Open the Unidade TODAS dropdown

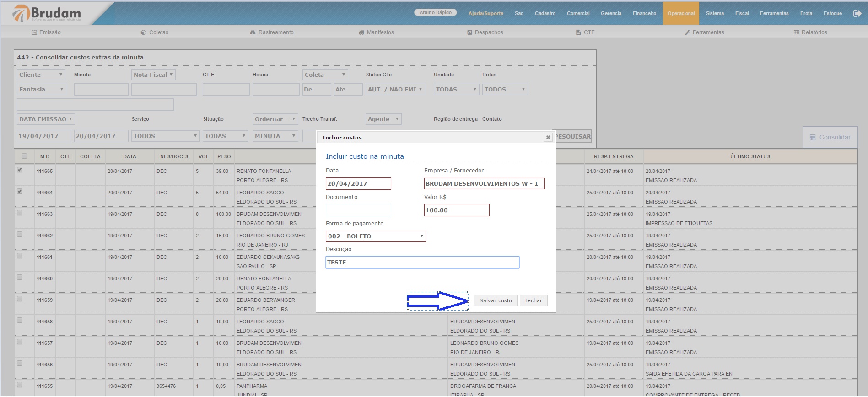click(x=456, y=90)
